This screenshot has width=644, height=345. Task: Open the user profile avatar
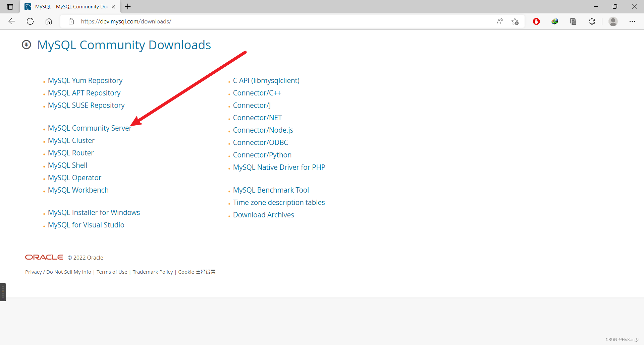[613, 21]
